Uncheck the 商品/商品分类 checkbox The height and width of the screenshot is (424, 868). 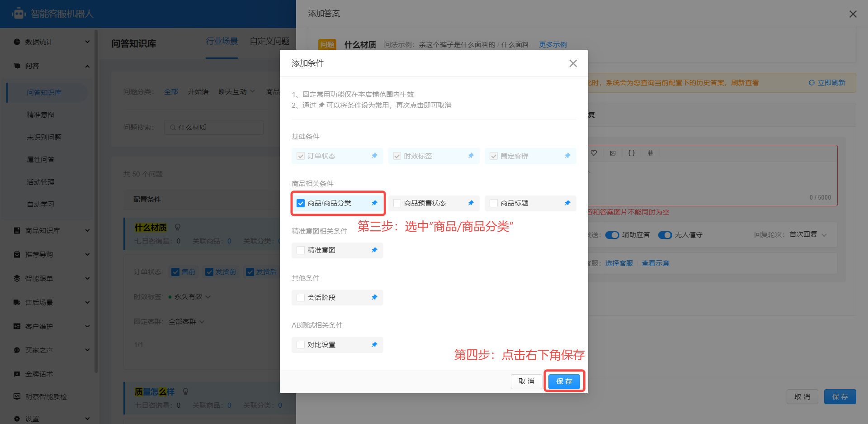click(301, 203)
